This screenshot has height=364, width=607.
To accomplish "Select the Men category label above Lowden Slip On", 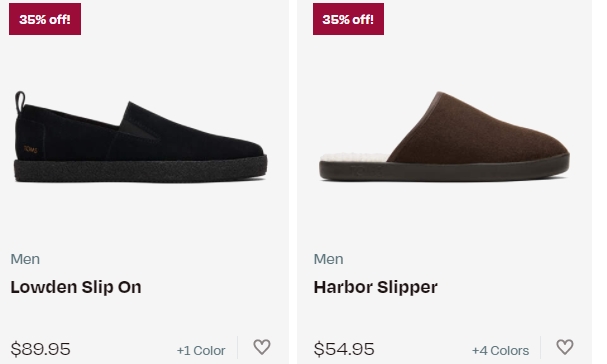I will [x=25, y=259].
